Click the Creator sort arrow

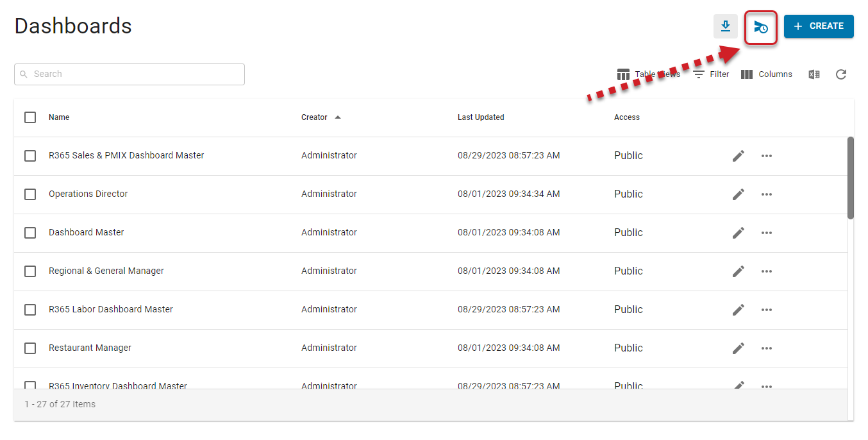338,117
